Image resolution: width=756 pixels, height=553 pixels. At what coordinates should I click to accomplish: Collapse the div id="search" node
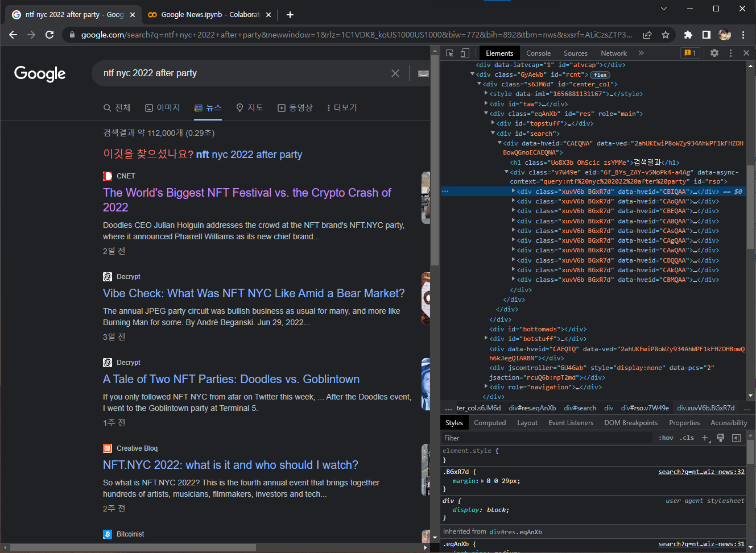point(493,133)
